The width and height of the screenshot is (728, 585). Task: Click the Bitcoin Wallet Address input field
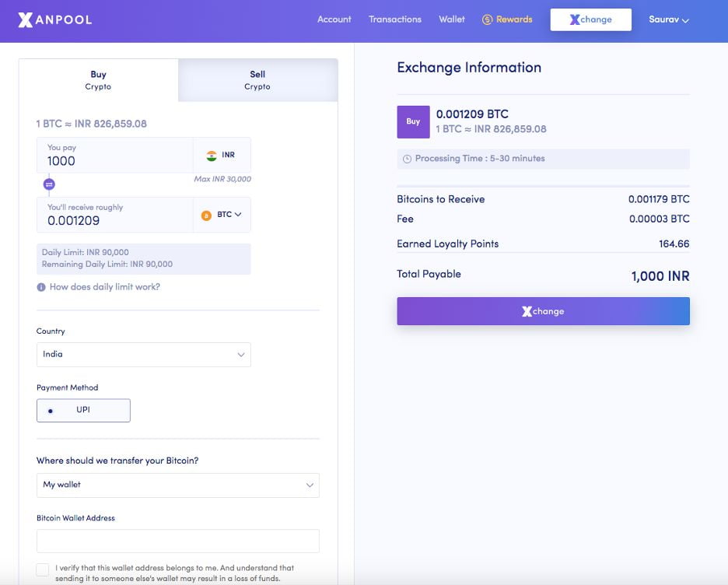point(177,541)
